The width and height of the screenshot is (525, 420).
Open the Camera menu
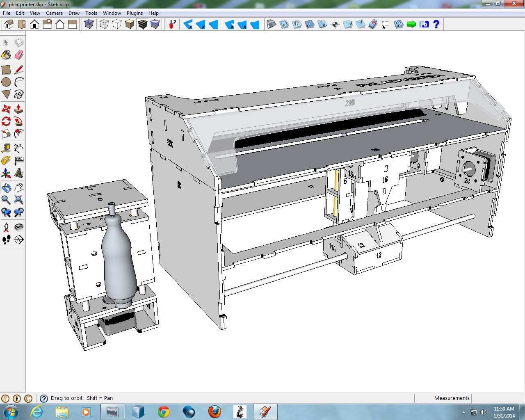(x=54, y=13)
